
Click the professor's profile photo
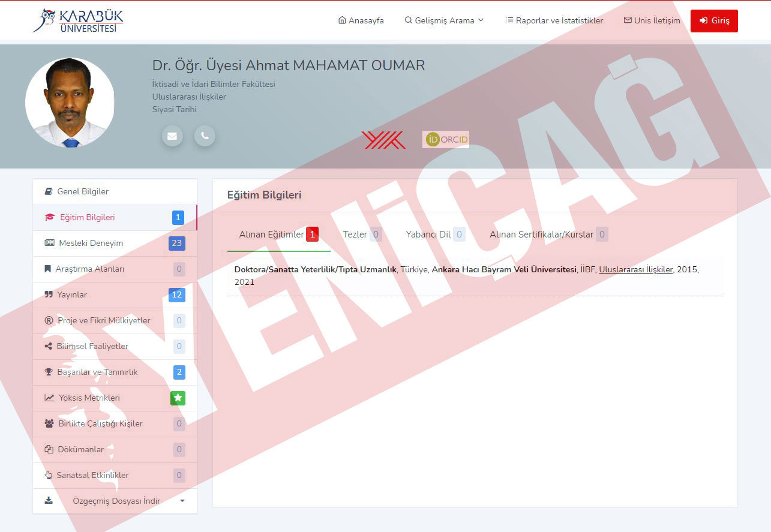[x=70, y=103]
